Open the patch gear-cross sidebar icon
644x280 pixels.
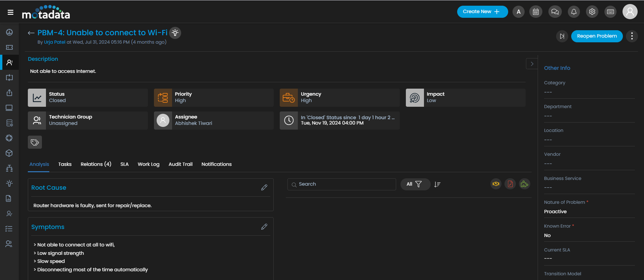[9, 138]
